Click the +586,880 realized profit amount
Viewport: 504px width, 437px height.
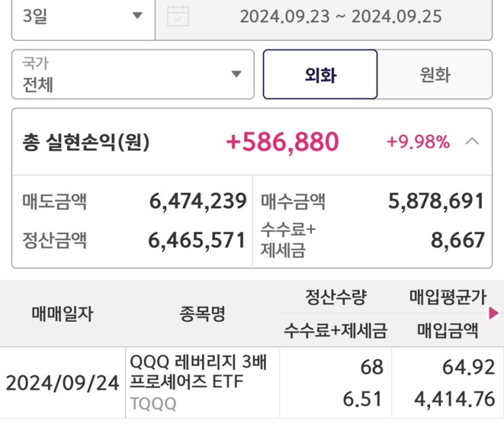[x=282, y=142]
